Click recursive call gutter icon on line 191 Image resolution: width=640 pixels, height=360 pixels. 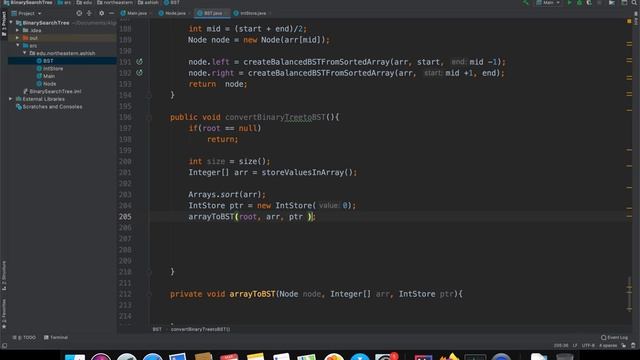[139, 62]
